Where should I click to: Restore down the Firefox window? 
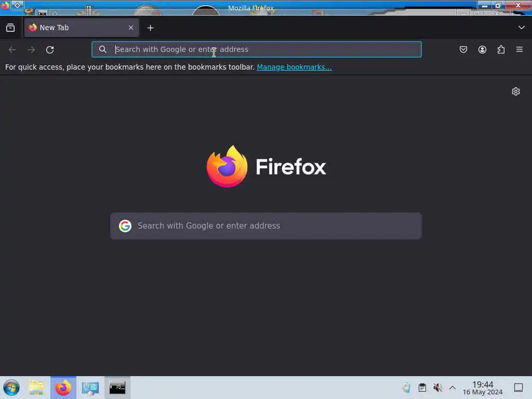(x=498, y=5)
